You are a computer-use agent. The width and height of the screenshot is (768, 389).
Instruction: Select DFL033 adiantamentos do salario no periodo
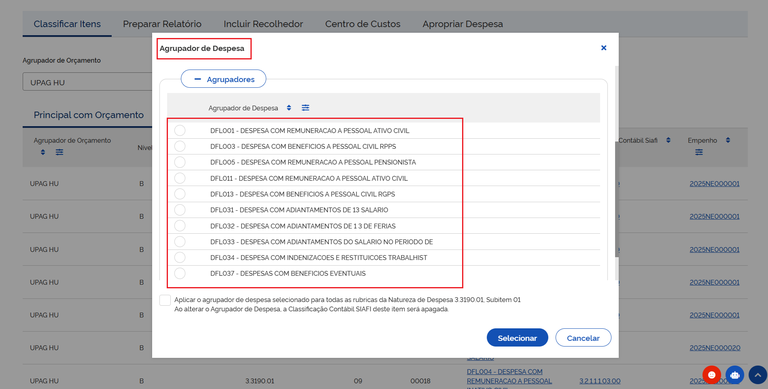point(180,242)
